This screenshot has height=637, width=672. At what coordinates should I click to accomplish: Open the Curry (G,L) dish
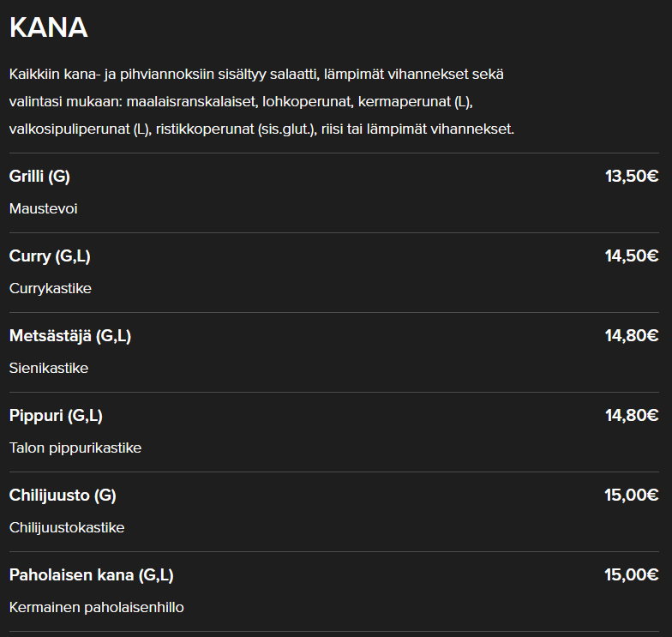tap(50, 255)
